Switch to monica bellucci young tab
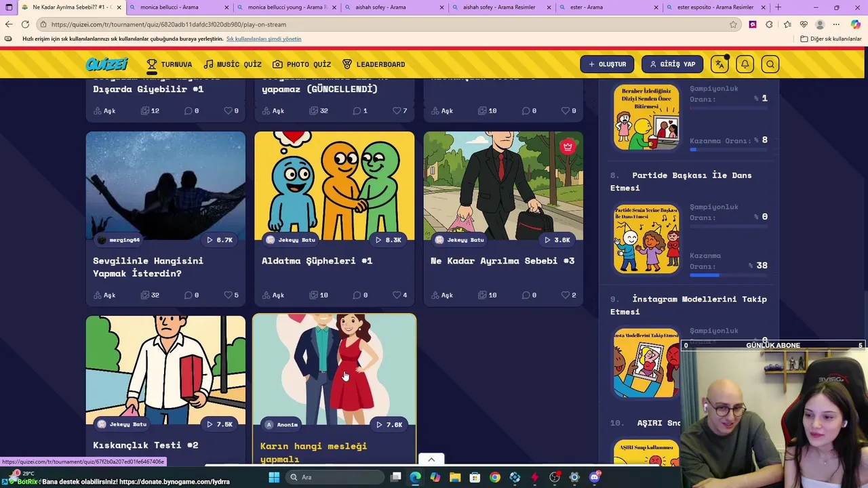Screen dimensions: 868x488 click(x=286, y=7)
